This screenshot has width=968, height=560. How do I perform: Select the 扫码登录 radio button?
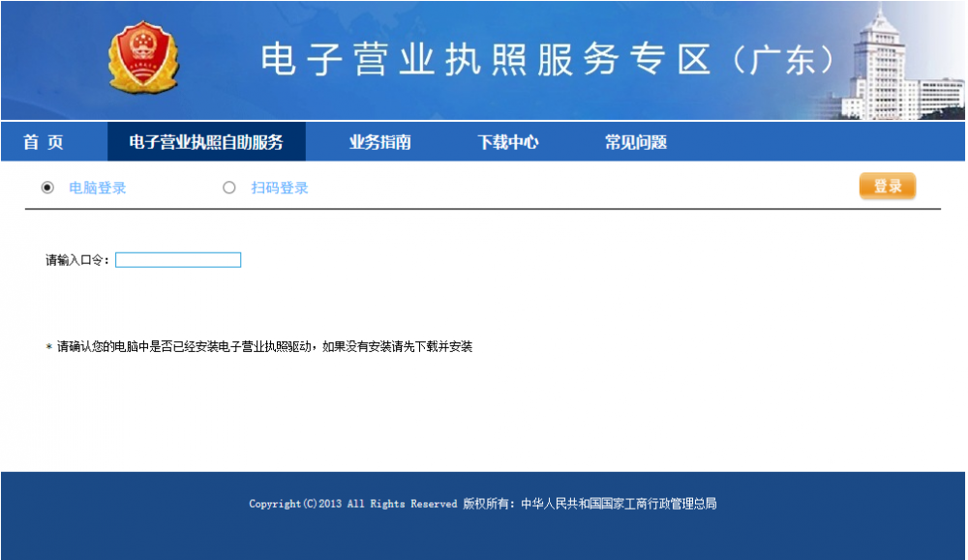229,188
